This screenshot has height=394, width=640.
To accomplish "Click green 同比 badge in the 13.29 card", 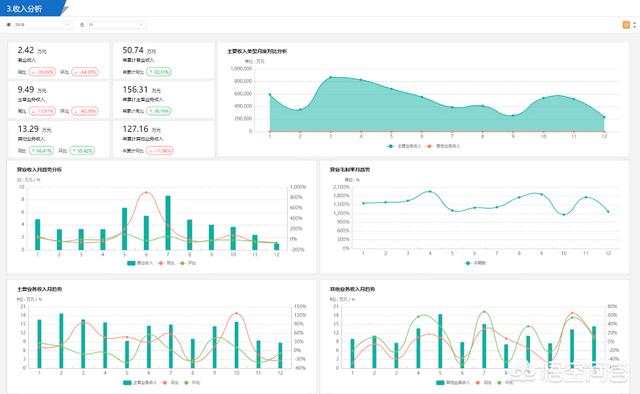I will coord(41,151).
